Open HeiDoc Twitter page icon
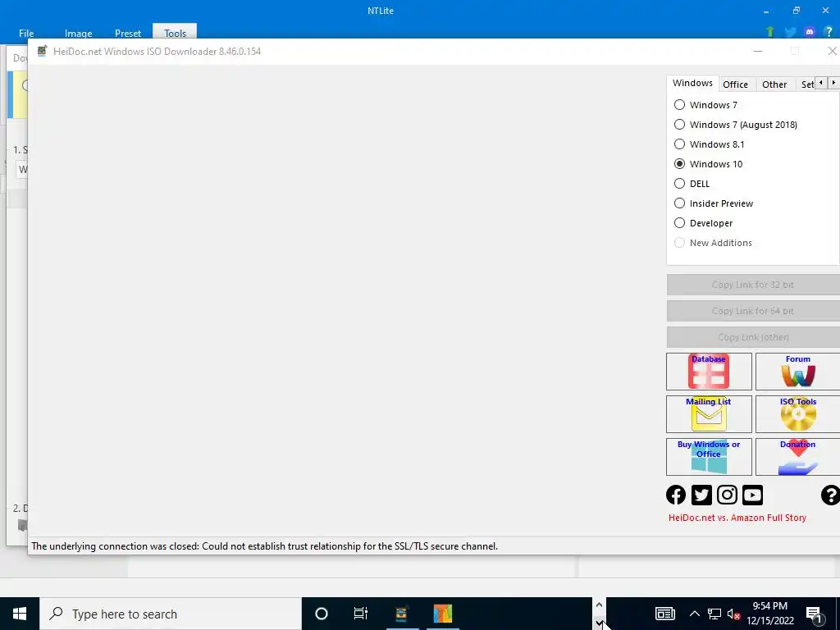This screenshot has width=840, height=630. 701,495
